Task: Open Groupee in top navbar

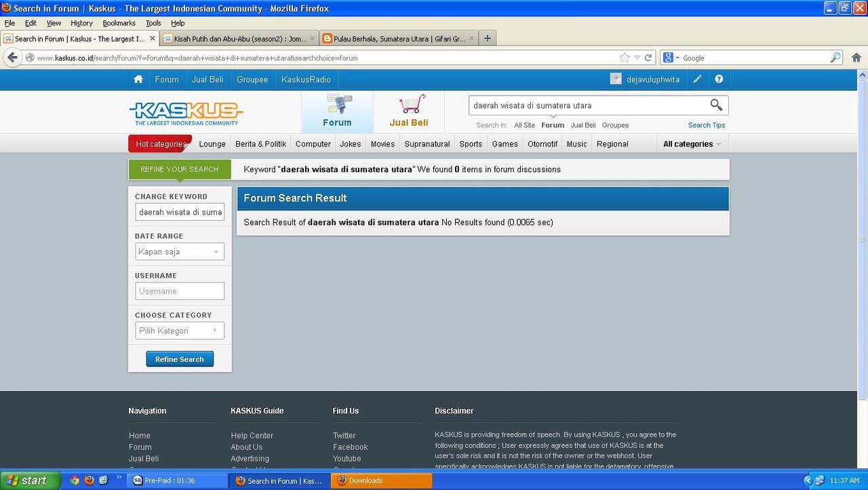Action: (252, 79)
